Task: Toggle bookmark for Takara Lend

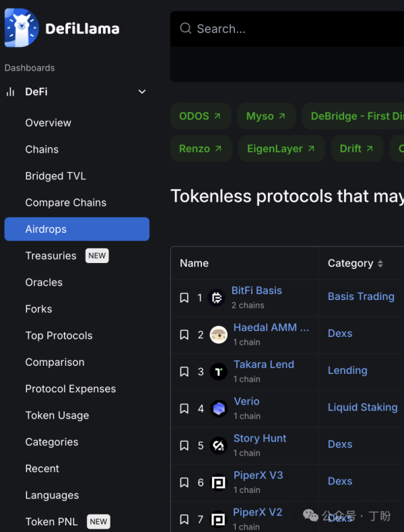Action: 184,372
